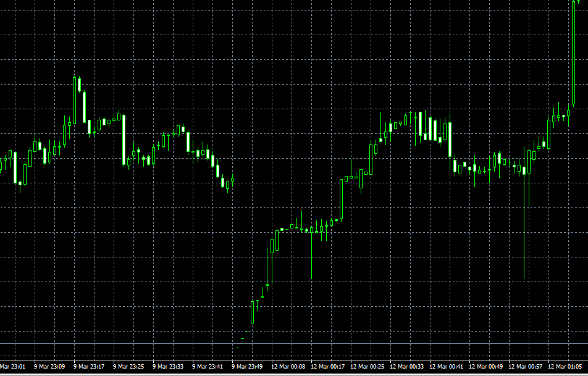Select the candle with the longest lower wick near 00:57
This screenshot has height=376, width=588.
pyautogui.click(x=524, y=213)
